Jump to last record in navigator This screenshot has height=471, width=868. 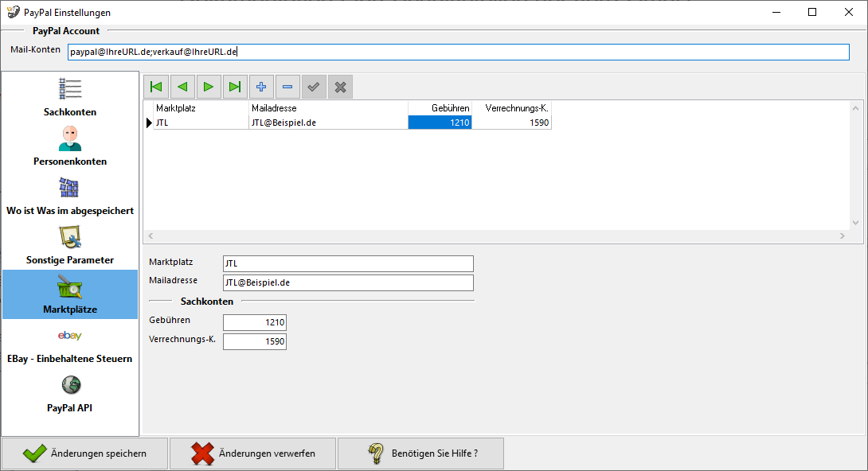[235, 87]
